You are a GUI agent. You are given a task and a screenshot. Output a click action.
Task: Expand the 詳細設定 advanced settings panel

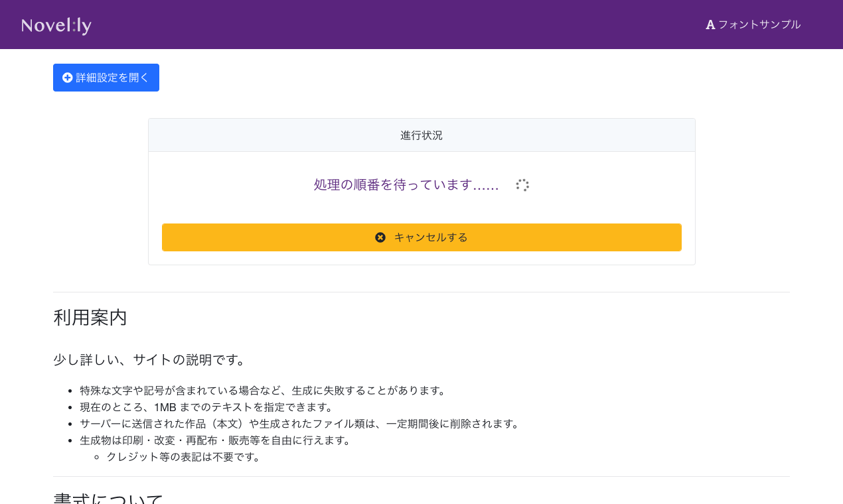click(106, 78)
